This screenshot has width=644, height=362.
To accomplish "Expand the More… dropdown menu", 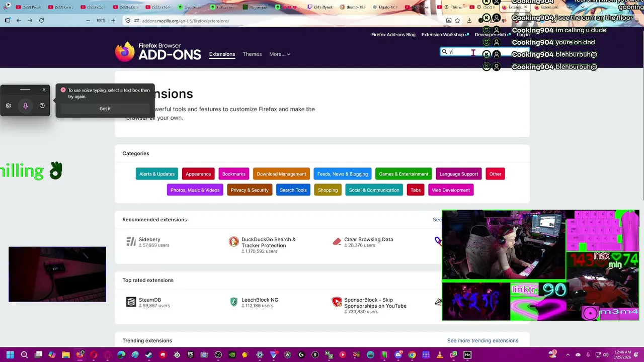I will click(280, 54).
